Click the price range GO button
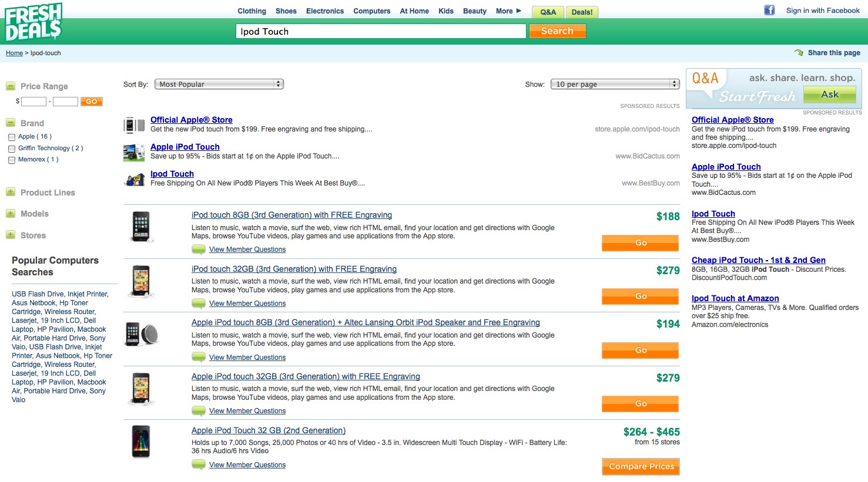 [x=92, y=102]
